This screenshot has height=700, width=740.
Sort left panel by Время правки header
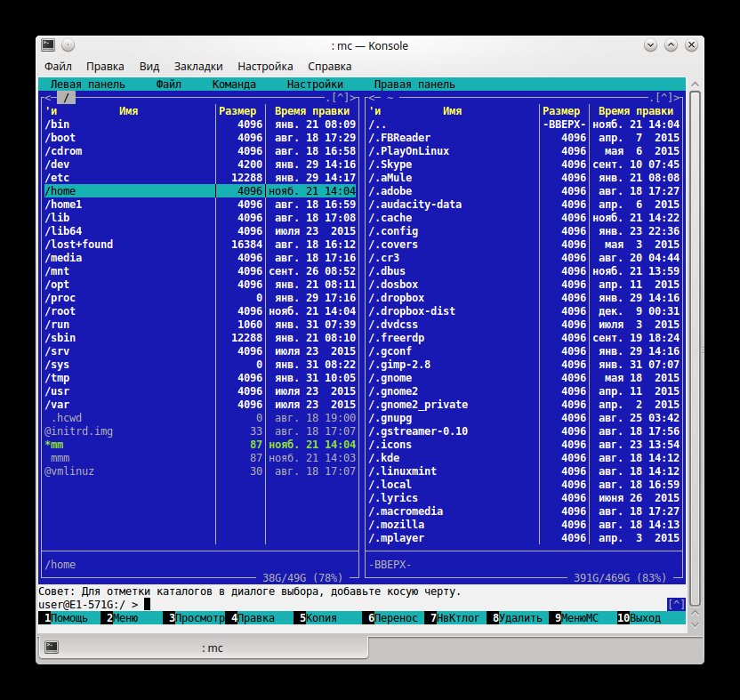(x=312, y=111)
